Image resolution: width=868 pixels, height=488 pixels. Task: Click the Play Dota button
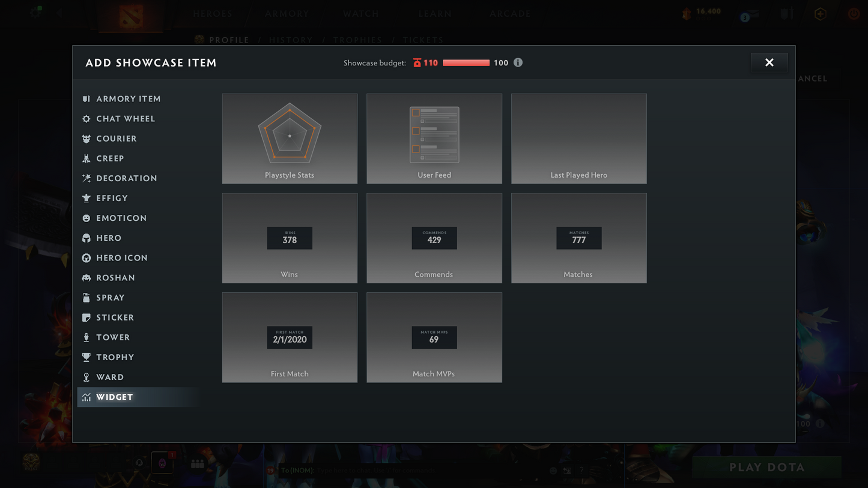click(766, 467)
